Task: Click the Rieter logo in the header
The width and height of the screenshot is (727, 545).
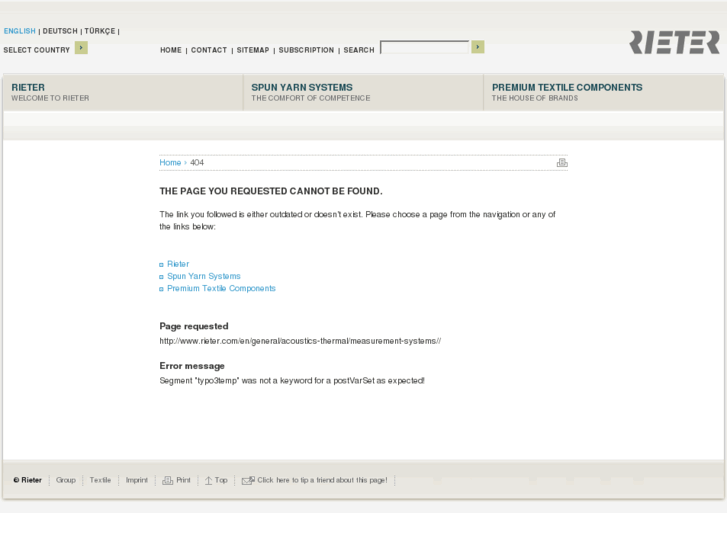Action: [675, 43]
